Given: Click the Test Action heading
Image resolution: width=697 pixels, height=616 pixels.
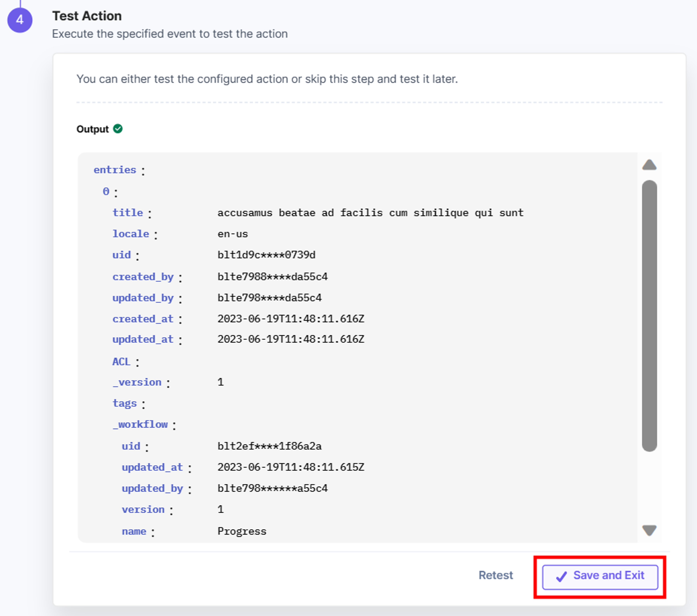Looking at the screenshot, I should pyautogui.click(x=87, y=16).
